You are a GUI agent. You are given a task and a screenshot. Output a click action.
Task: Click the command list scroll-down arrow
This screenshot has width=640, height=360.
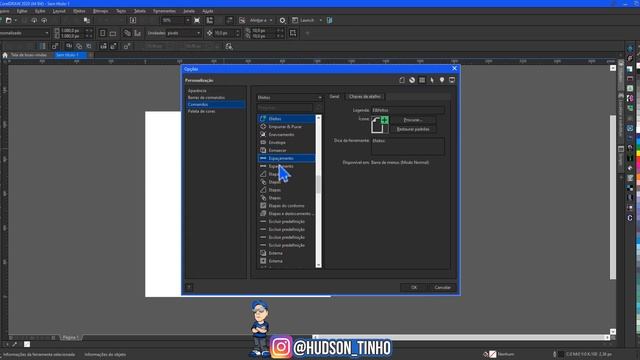pos(318,265)
